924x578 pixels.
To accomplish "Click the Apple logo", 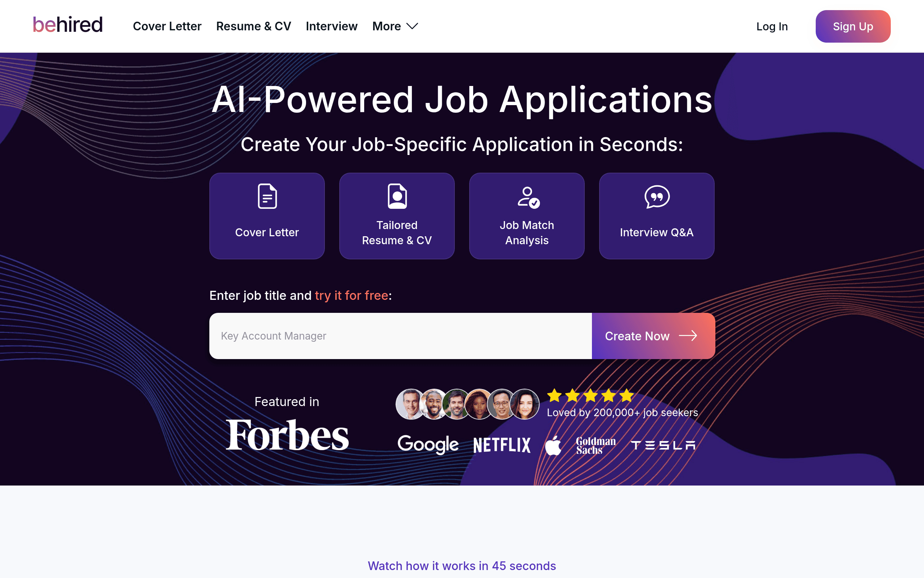I will (553, 445).
